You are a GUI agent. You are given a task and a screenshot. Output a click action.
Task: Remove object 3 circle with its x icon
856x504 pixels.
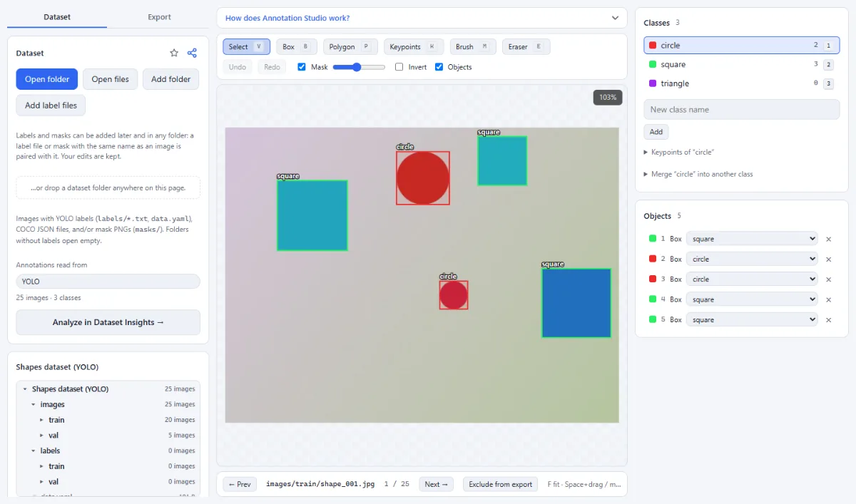[828, 279]
